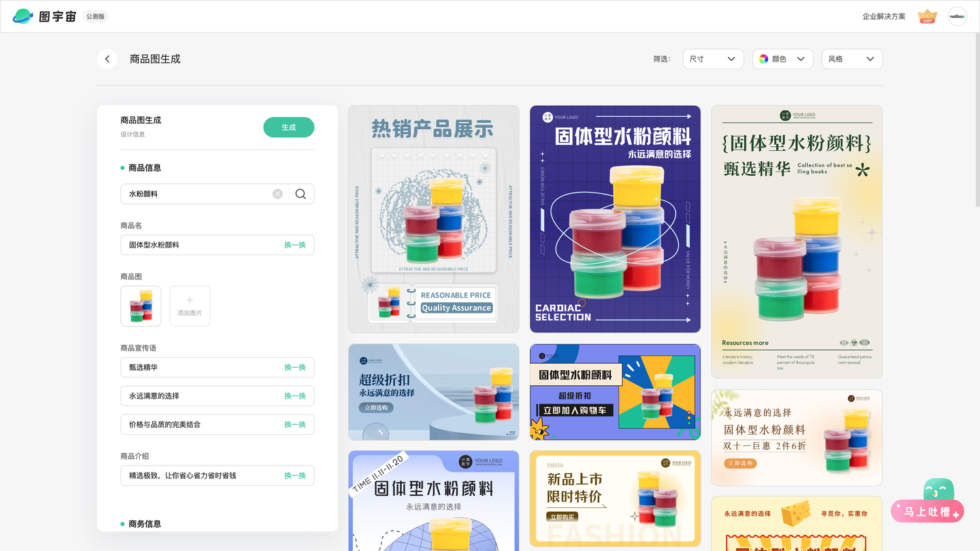Go back with the left arrow button
This screenshot has width=980, height=551.
click(107, 59)
